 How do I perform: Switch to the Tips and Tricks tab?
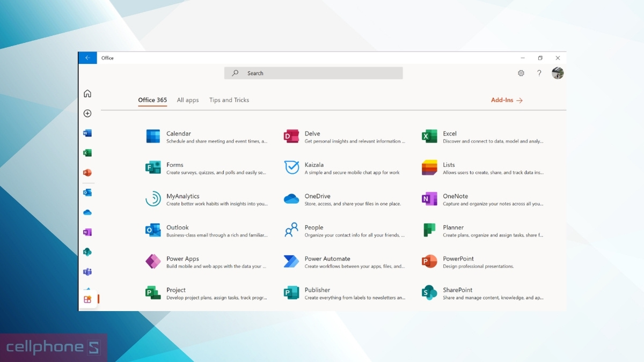click(x=229, y=100)
